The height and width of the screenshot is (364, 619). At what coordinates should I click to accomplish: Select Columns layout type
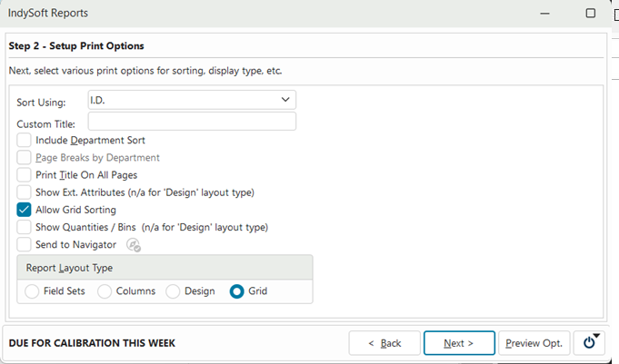[x=105, y=291]
